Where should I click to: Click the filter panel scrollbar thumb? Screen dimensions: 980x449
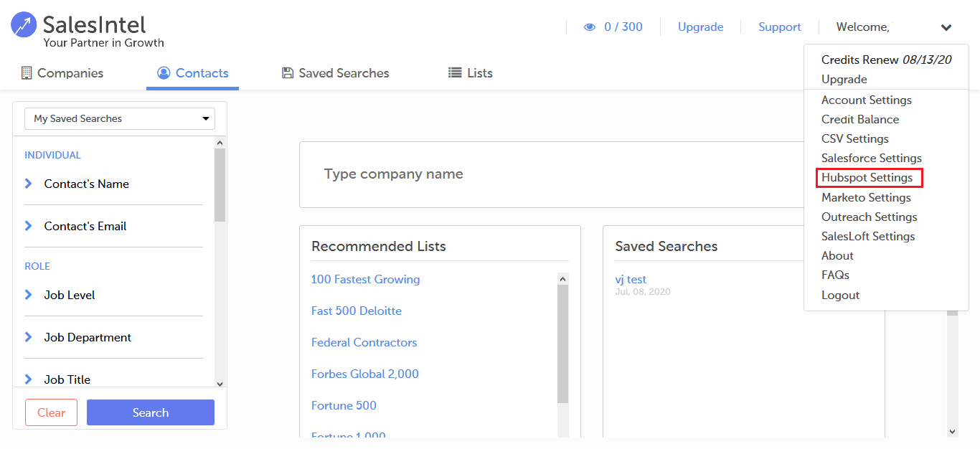(x=220, y=185)
